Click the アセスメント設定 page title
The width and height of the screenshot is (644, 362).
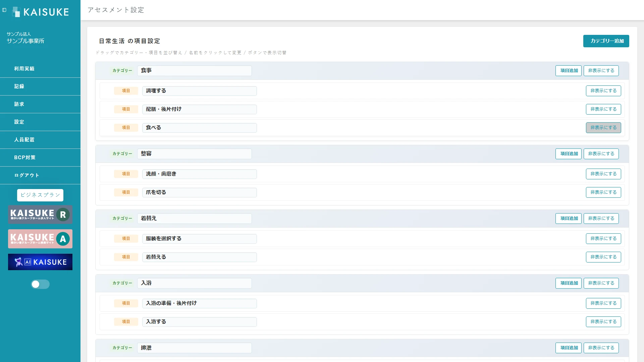click(x=116, y=10)
